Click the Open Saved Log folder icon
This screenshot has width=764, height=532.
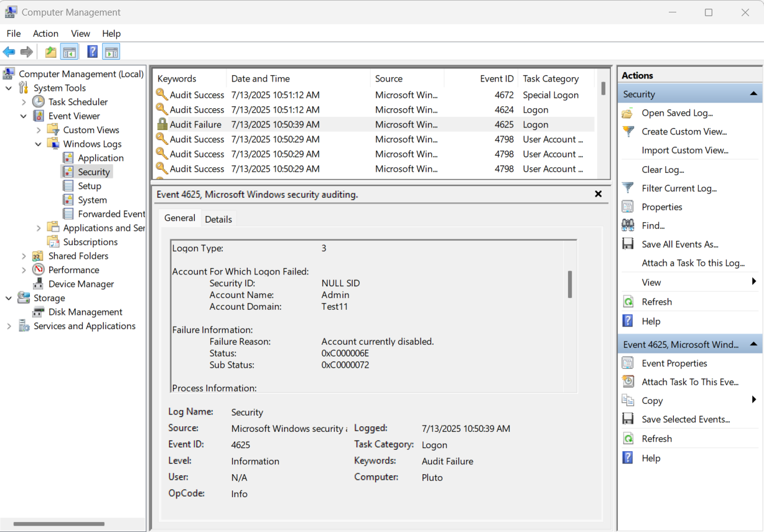pyautogui.click(x=628, y=113)
